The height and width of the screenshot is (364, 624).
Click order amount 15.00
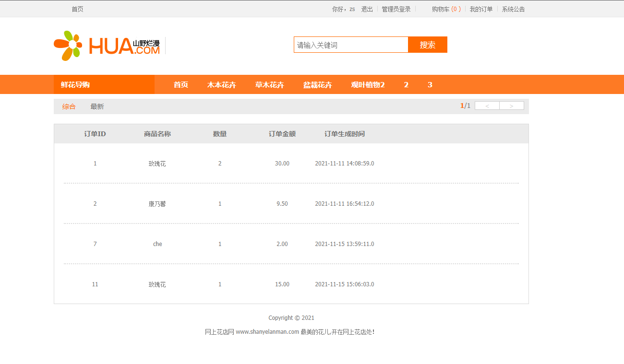(282, 284)
